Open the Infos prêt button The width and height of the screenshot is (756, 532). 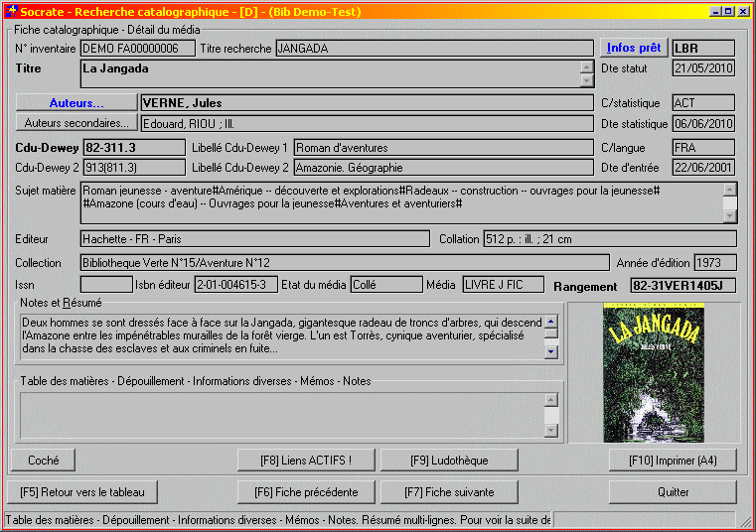[x=634, y=48]
